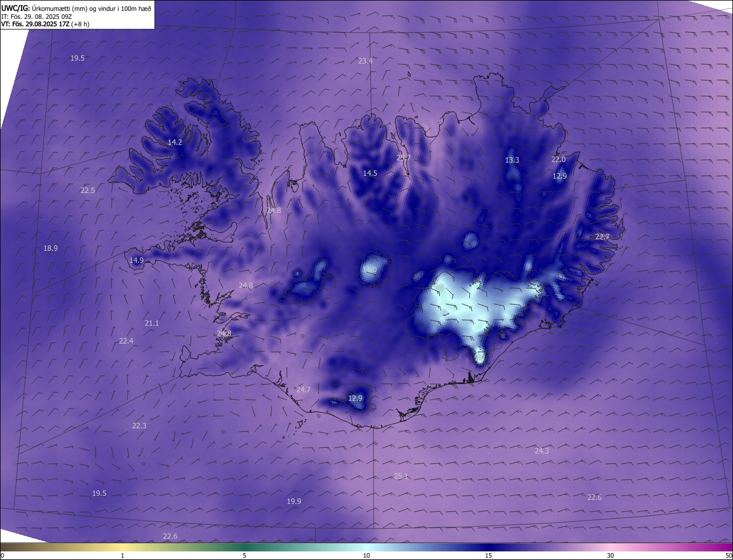This screenshot has height=560, width=733.
Task: Click the 22.4 value label on the map
Action: 126,341
